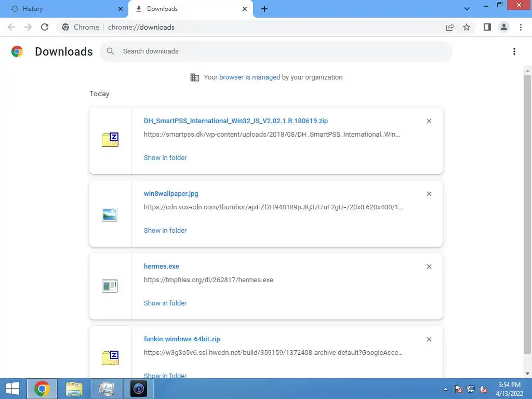Screen dimensions: 532x399
Task: Show DH_SmartPSS zip in folder
Action: 165,158
